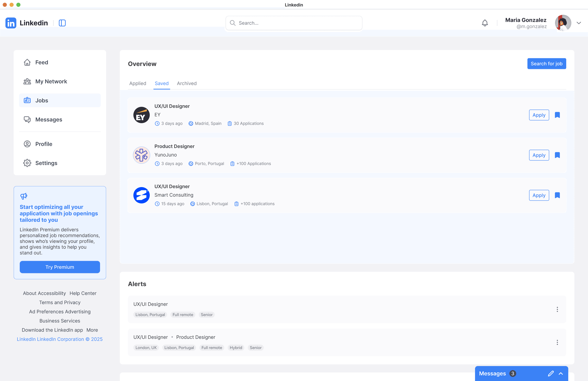Expand the Messages panel chevron

(561, 373)
